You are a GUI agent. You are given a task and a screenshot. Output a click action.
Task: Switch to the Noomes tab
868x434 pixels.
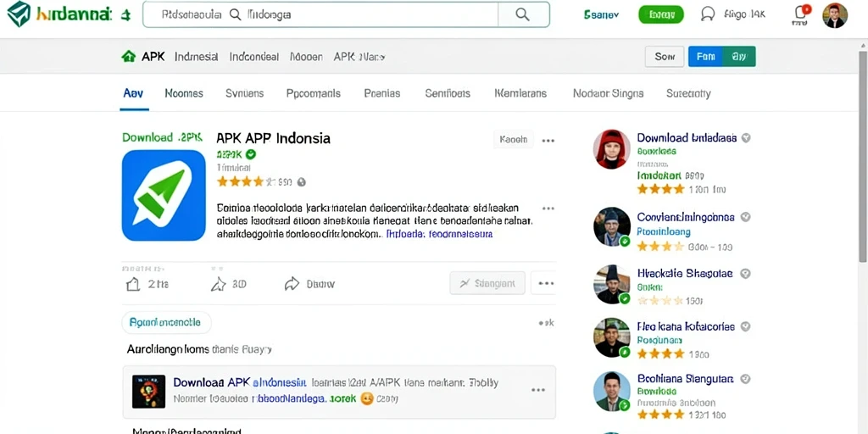click(x=184, y=93)
